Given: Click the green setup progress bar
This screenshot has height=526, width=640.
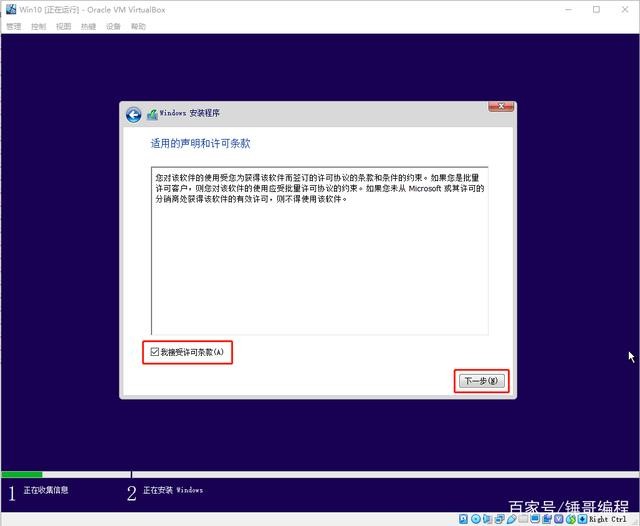Looking at the screenshot, I should [x=22, y=475].
